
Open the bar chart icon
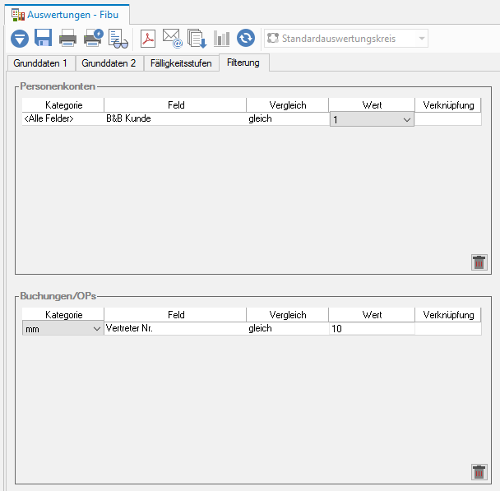pos(222,38)
